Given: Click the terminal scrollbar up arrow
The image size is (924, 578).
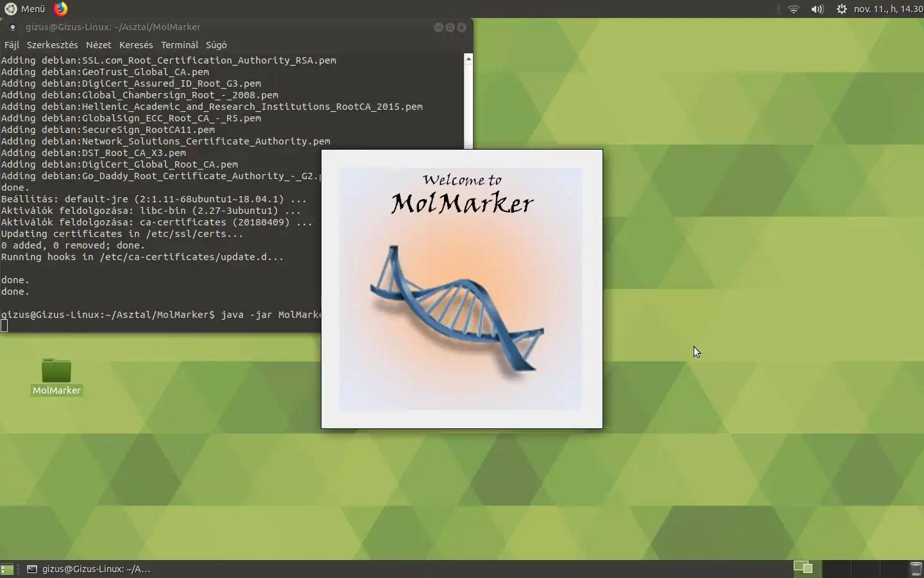Looking at the screenshot, I should click(x=468, y=58).
